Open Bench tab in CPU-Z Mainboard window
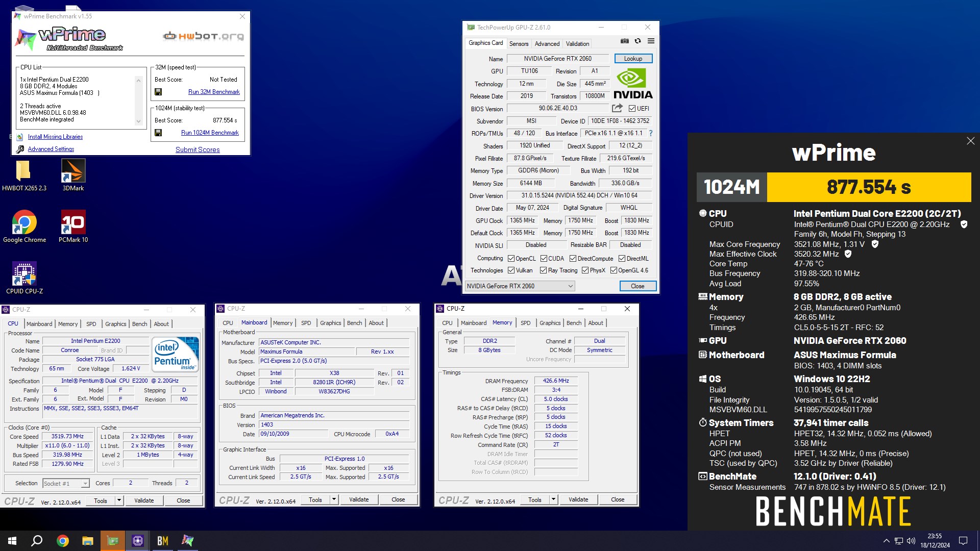This screenshot has height=551, width=980. pyautogui.click(x=354, y=323)
